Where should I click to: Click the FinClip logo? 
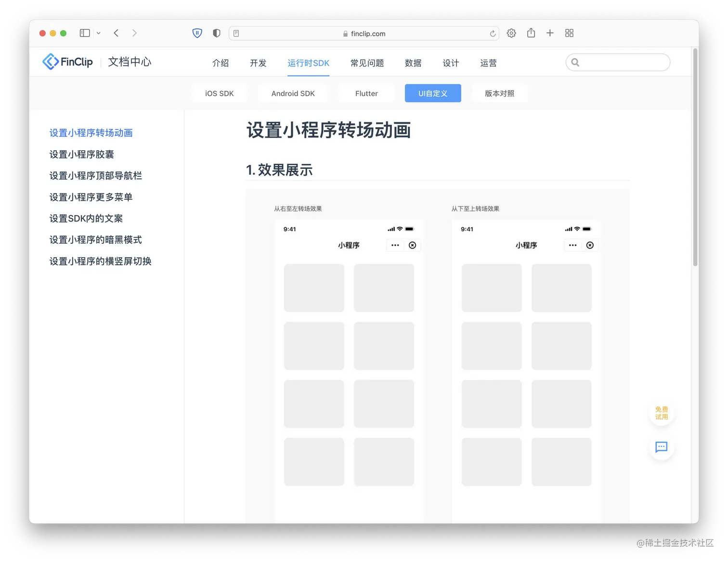pyautogui.click(x=67, y=62)
